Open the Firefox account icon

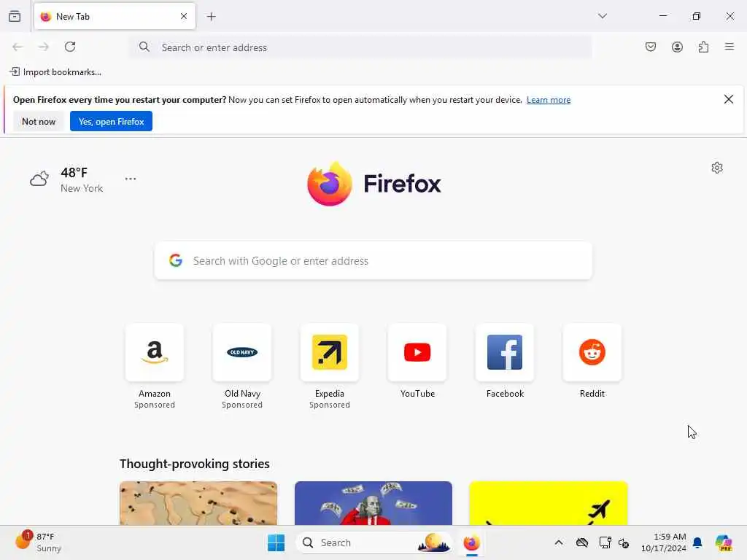pyautogui.click(x=677, y=47)
